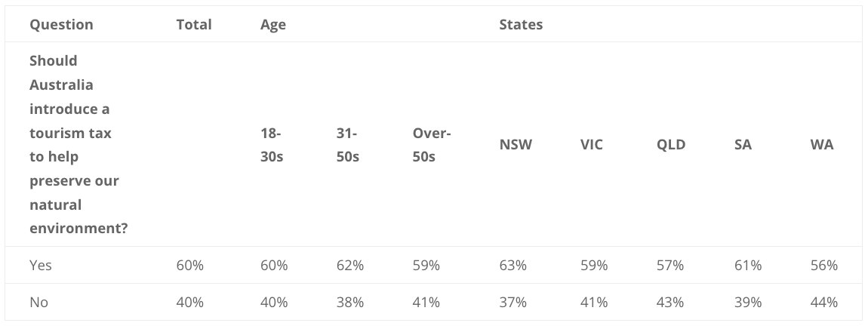Select the SA state column header
The image size is (868, 326).
(x=743, y=144)
